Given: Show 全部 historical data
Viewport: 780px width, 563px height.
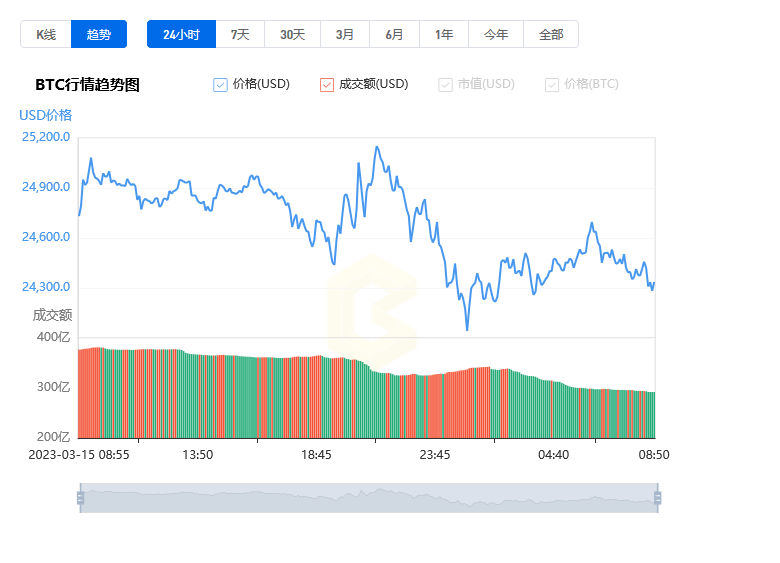Looking at the screenshot, I should (551, 34).
